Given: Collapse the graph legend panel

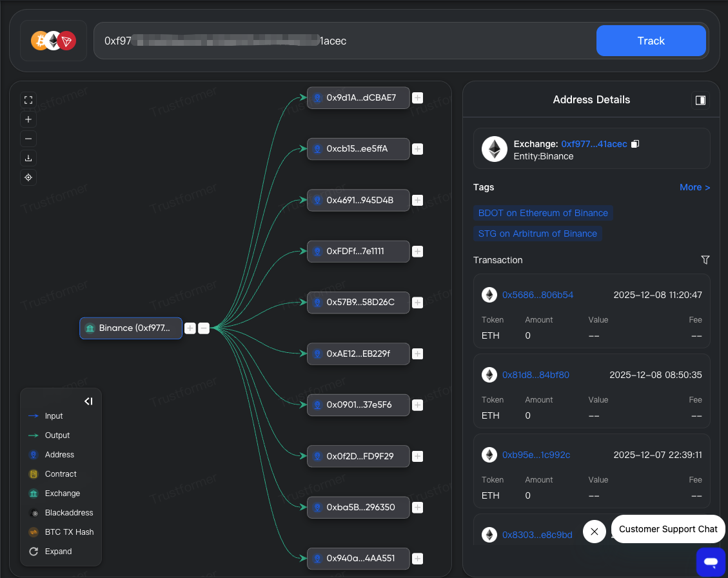Looking at the screenshot, I should click(88, 401).
